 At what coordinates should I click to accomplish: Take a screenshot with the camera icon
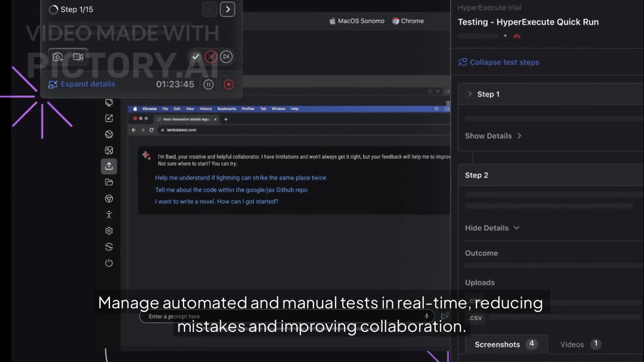[x=58, y=57]
